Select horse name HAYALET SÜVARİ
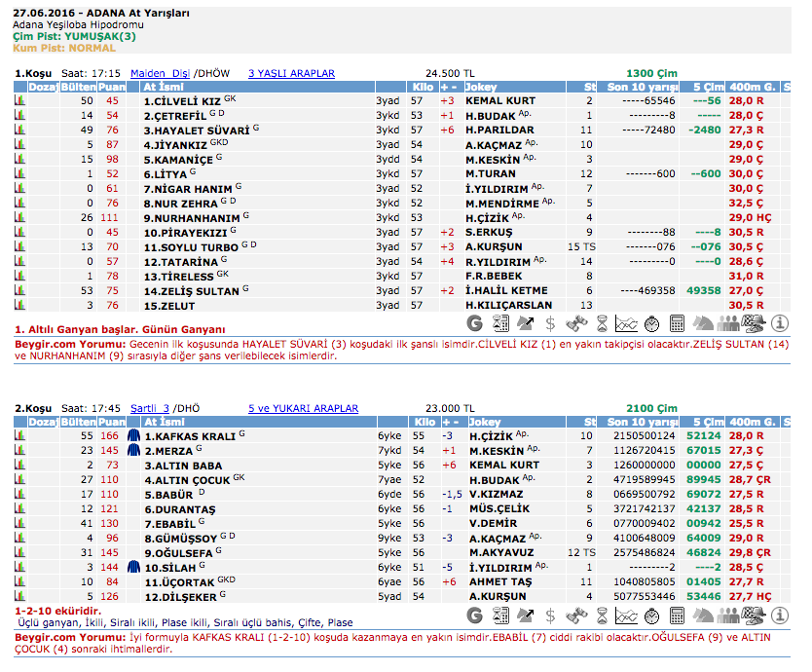 pos(197,130)
